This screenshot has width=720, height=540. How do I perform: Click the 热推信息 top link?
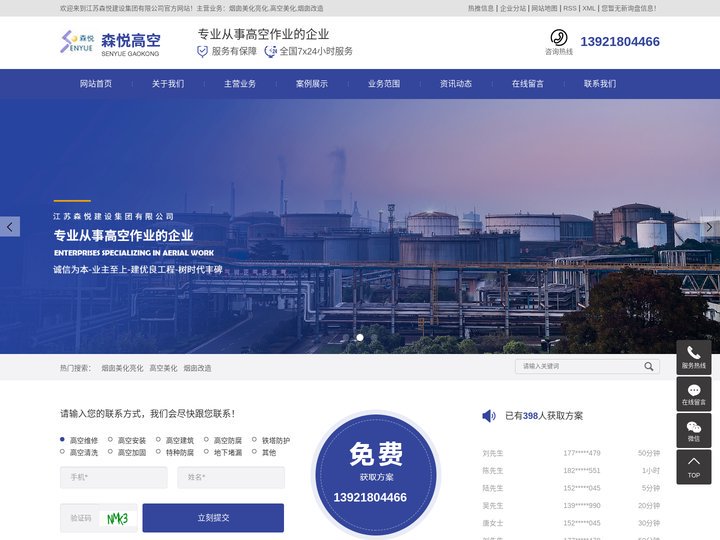(x=481, y=8)
